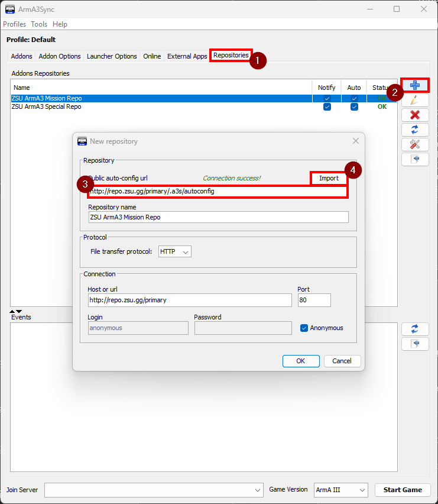The width and height of the screenshot is (438, 504).
Task: Switch to the Launcher Options tab
Action: 112,56
